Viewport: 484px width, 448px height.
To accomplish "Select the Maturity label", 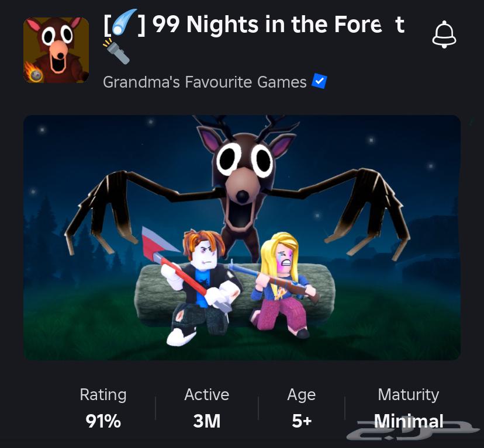I will (409, 395).
